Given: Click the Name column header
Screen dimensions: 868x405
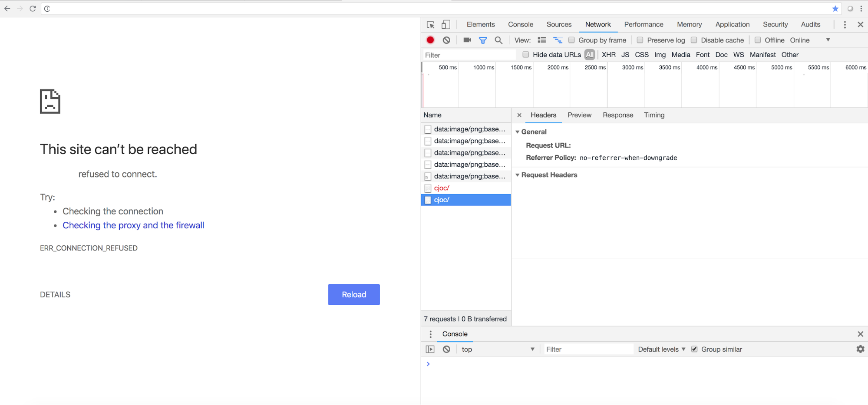Looking at the screenshot, I should coord(466,115).
